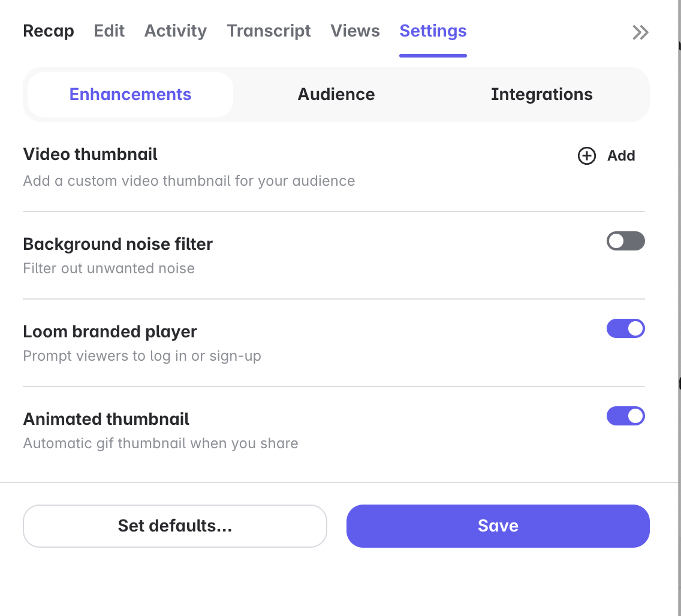Open the Transcript tab
Viewport: 681px width, 616px height.
click(x=269, y=31)
